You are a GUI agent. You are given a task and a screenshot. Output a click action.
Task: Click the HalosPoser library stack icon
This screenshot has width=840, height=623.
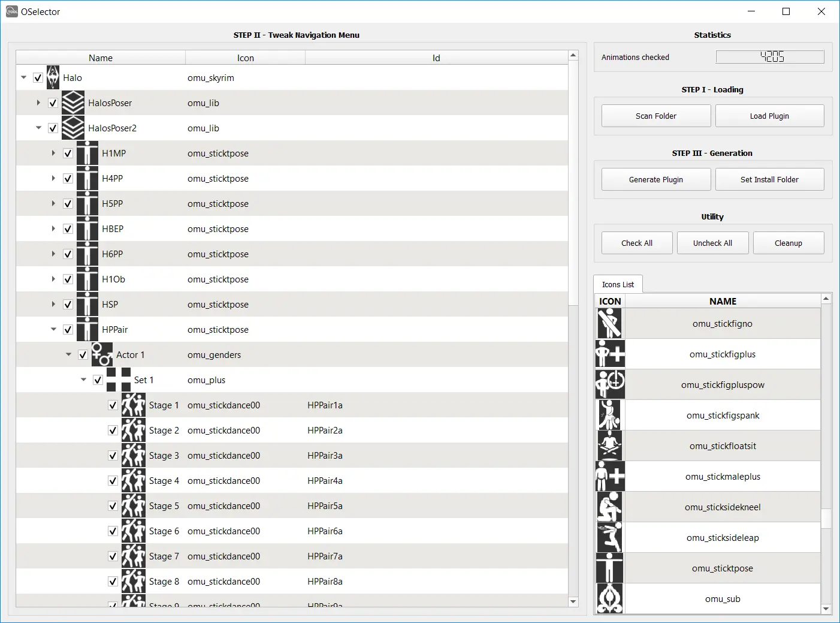(x=73, y=103)
